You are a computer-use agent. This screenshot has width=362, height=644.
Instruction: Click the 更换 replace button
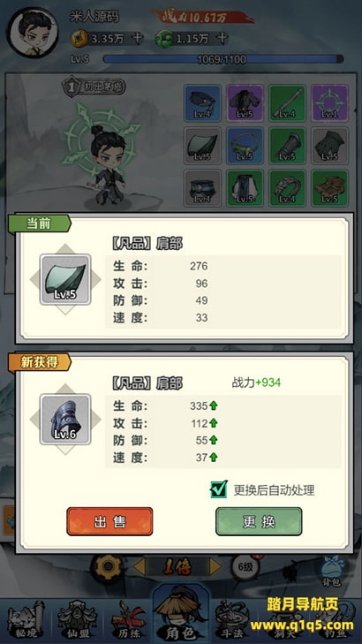tap(259, 521)
